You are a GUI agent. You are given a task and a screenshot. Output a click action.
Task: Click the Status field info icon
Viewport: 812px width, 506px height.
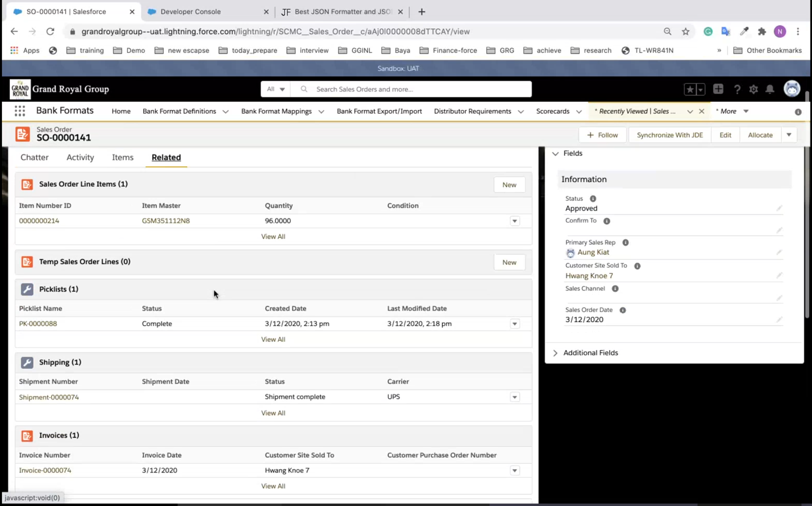pyautogui.click(x=593, y=198)
